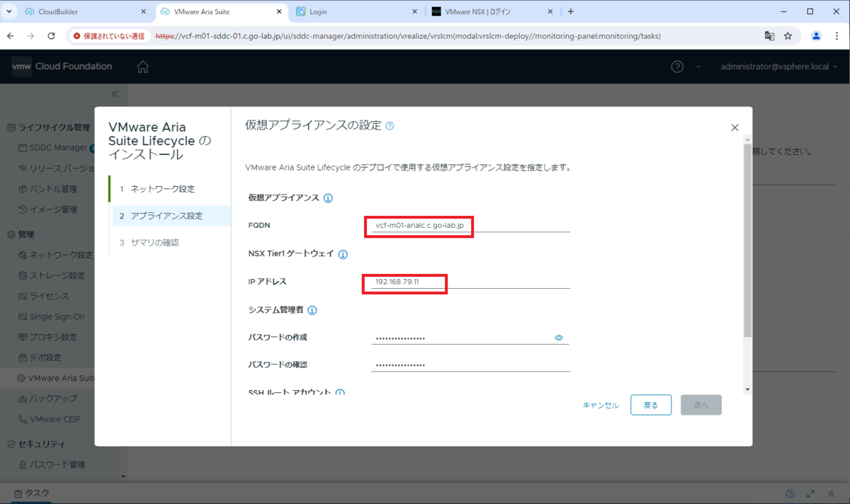Screen dimensions: 850x504
Task: Open Single Sign-On in the sidebar
Action: pyautogui.click(x=51, y=316)
